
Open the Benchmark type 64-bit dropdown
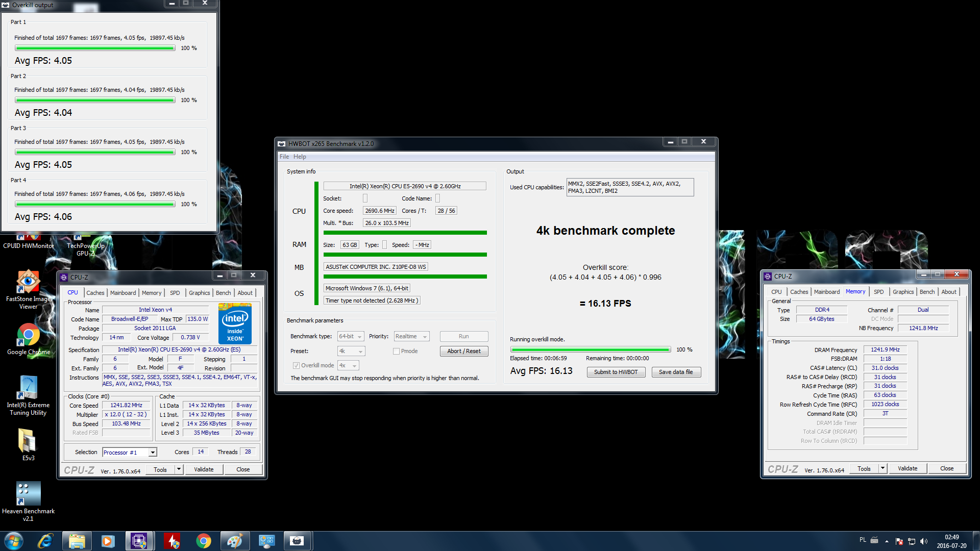[x=351, y=336]
